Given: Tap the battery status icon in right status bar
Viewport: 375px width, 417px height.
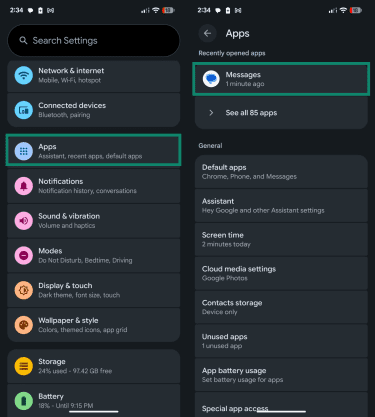Looking at the screenshot, I should [x=356, y=10].
